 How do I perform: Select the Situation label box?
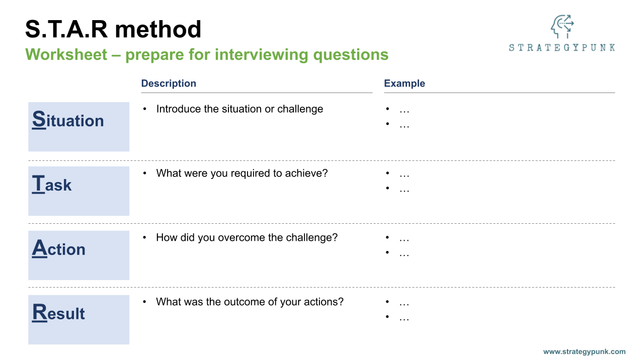[78, 127]
